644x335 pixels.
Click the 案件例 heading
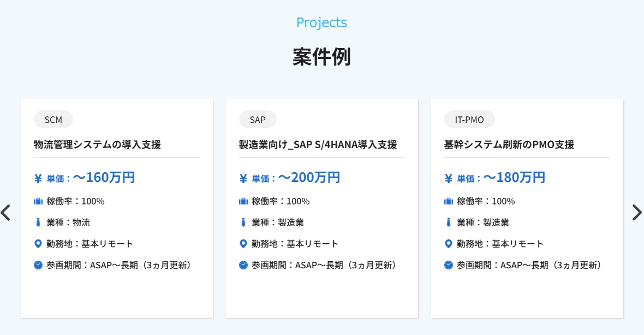pyautogui.click(x=321, y=57)
